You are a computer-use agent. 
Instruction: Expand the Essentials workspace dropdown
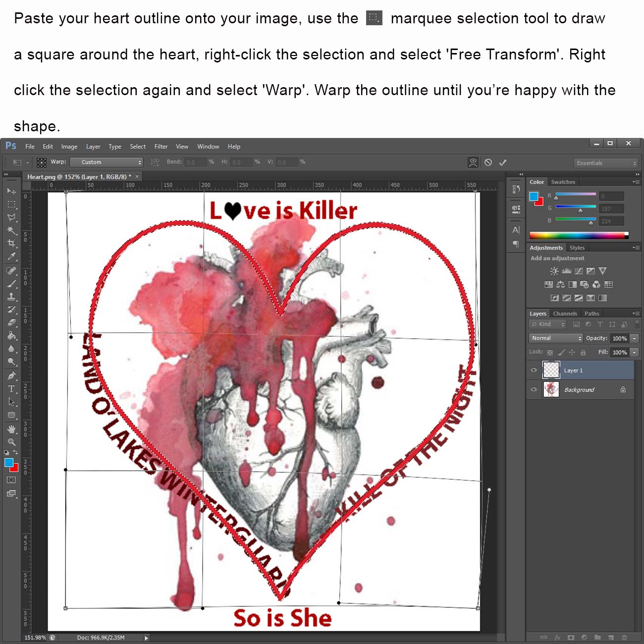click(x=606, y=163)
